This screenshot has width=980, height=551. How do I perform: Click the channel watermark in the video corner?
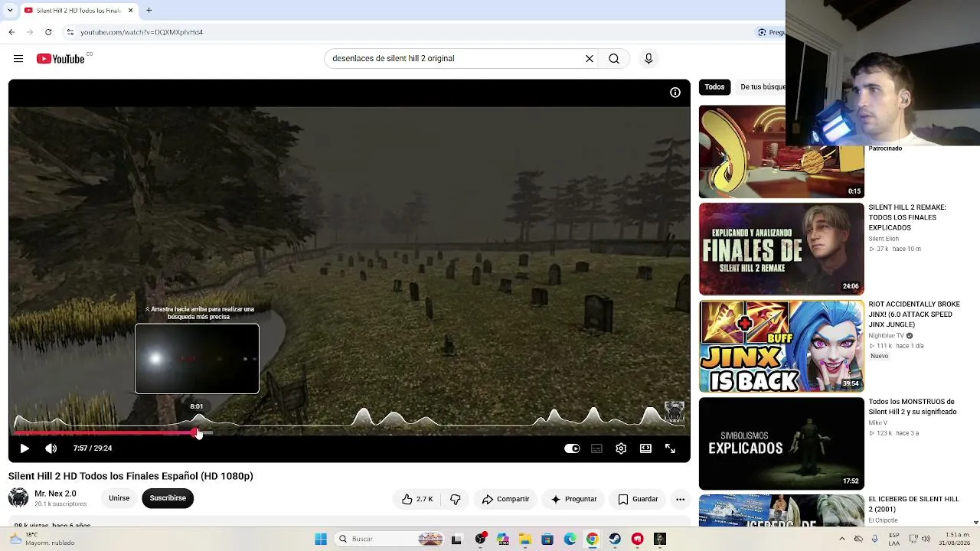[x=674, y=412]
